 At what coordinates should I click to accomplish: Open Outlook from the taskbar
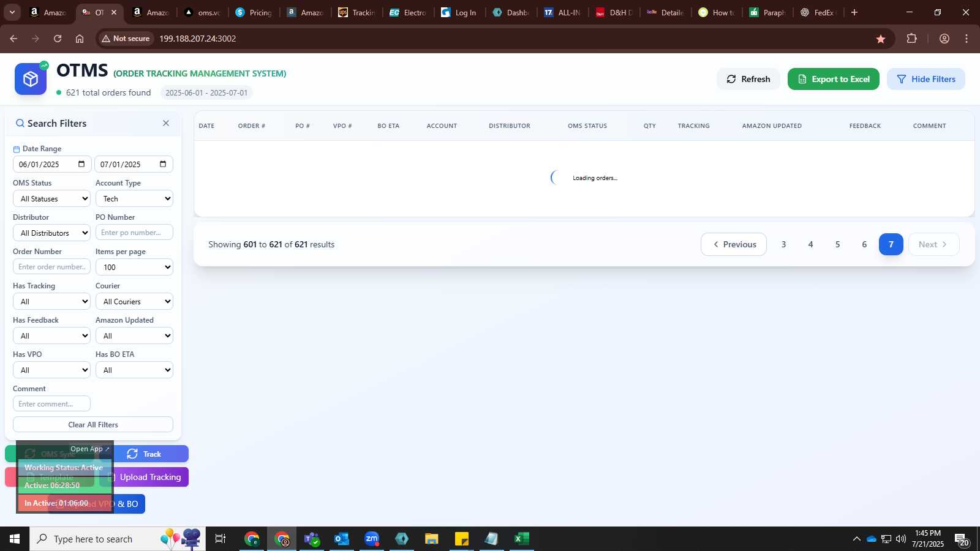point(342,539)
